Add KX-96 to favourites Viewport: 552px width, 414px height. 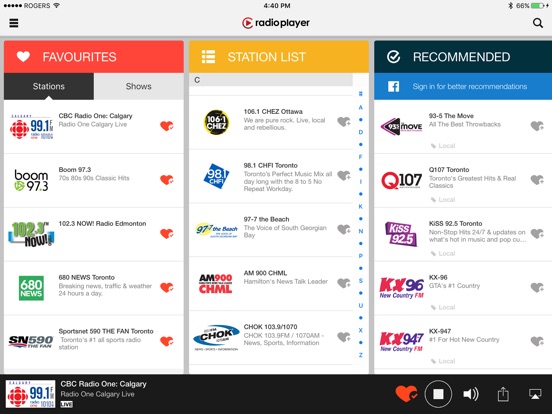point(537,287)
